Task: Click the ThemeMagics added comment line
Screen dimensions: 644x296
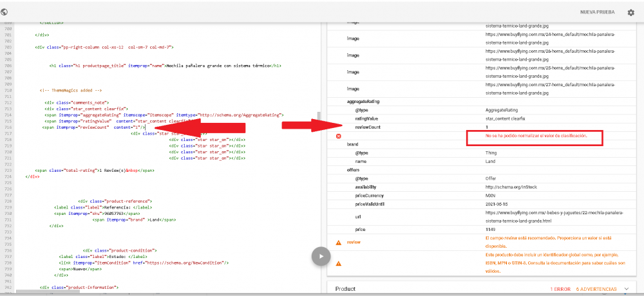Action: coord(71,90)
